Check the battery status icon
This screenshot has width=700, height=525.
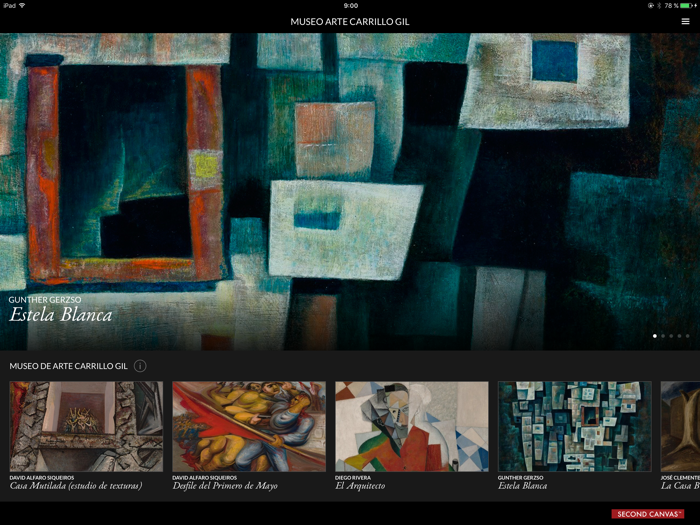click(x=688, y=6)
